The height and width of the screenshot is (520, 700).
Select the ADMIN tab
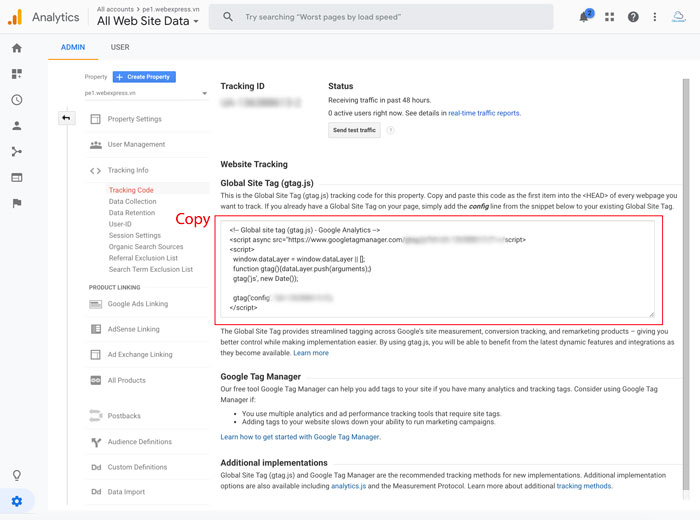click(x=73, y=47)
